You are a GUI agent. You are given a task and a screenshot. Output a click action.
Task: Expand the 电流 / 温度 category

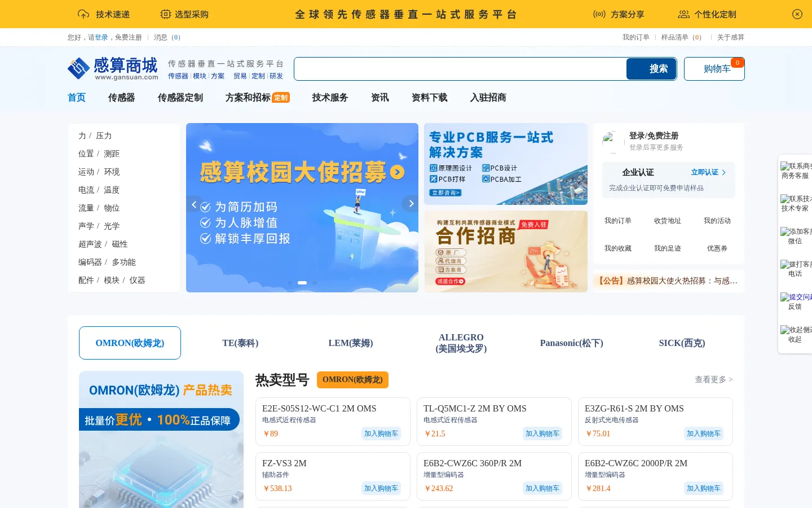(99, 190)
